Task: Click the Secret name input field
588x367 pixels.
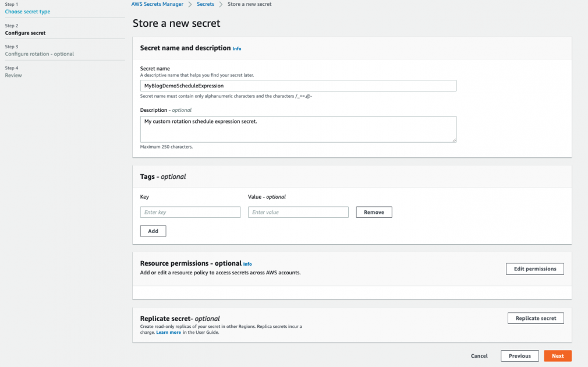Action: (297, 85)
